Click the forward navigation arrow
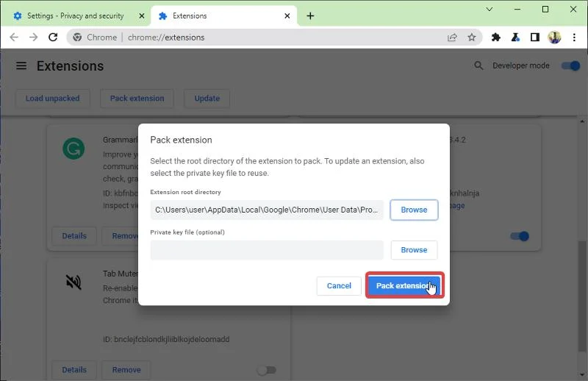 click(x=33, y=38)
